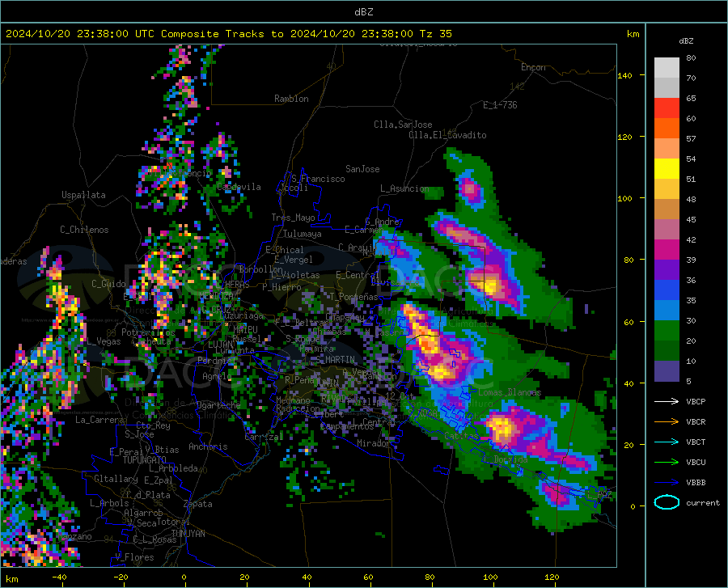Click the blue VBBB arrow icon

pyautogui.click(x=667, y=483)
